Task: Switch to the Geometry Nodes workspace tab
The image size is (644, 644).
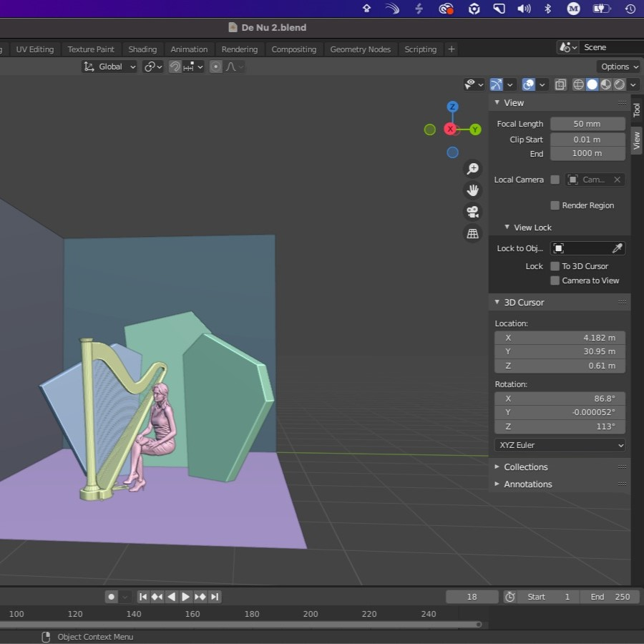Action: click(360, 49)
